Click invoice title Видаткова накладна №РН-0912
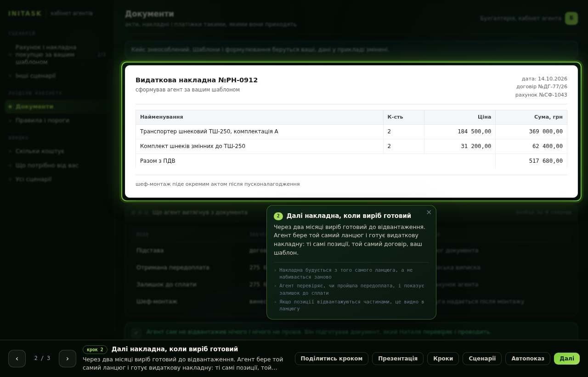This screenshot has height=377, width=588. [197, 80]
